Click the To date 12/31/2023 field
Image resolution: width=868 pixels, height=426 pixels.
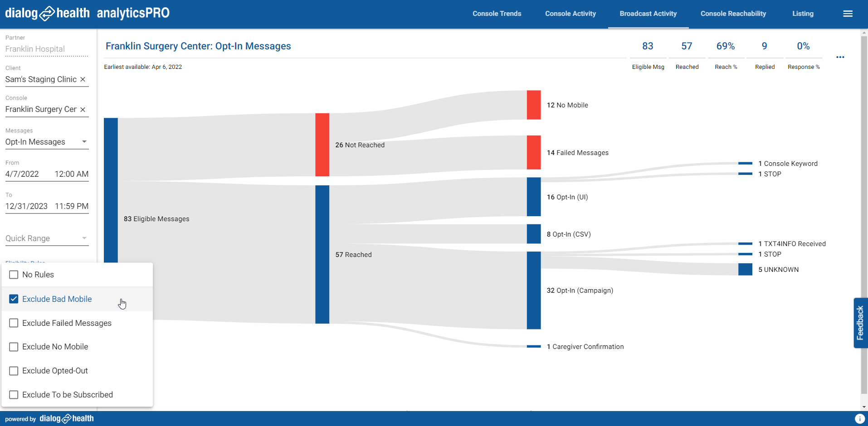click(26, 206)
